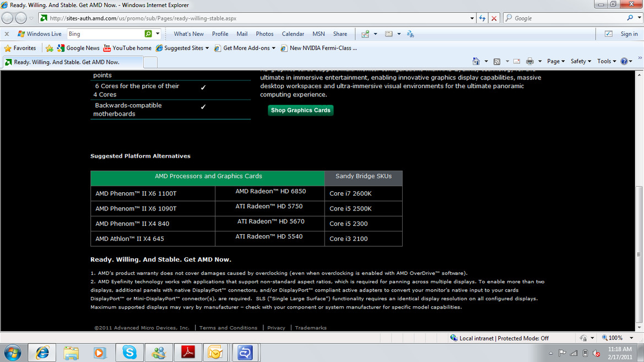The height and width of the screenshot is (362, 644).
Task: Open the recent pages dropdown arrow
Action: pyautogui.click(x=31, y=18)
